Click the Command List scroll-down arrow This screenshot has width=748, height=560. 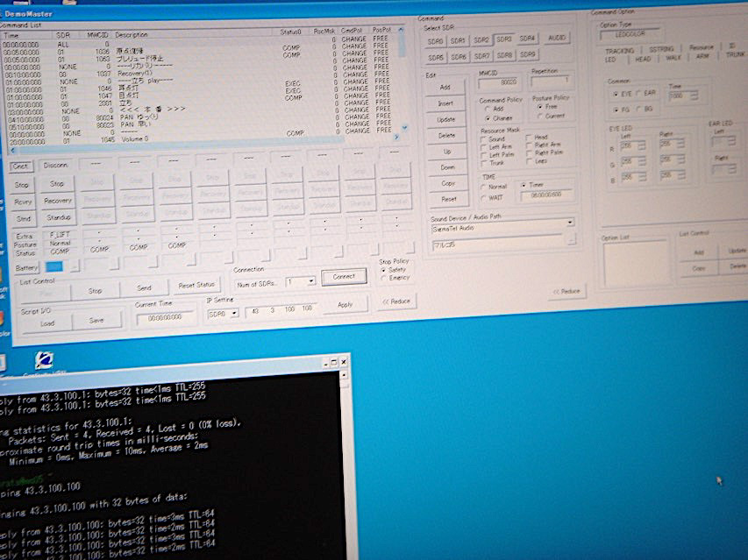click(x=404, y=127)
